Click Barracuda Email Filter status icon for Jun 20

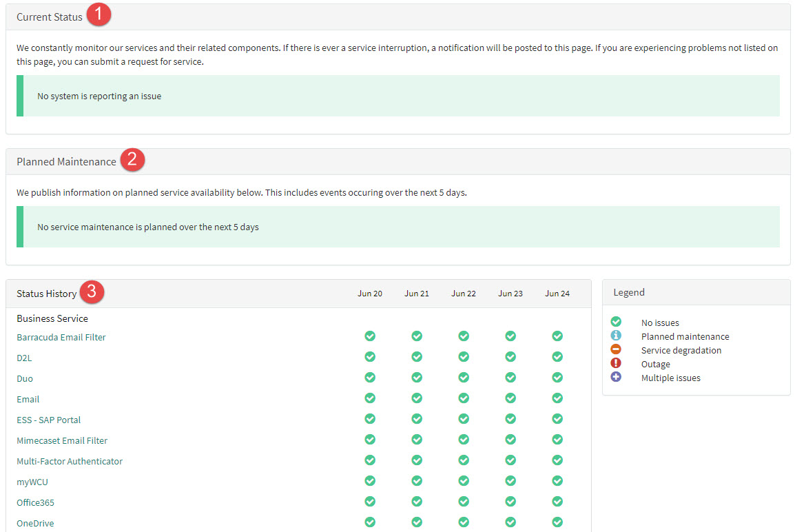370,336
